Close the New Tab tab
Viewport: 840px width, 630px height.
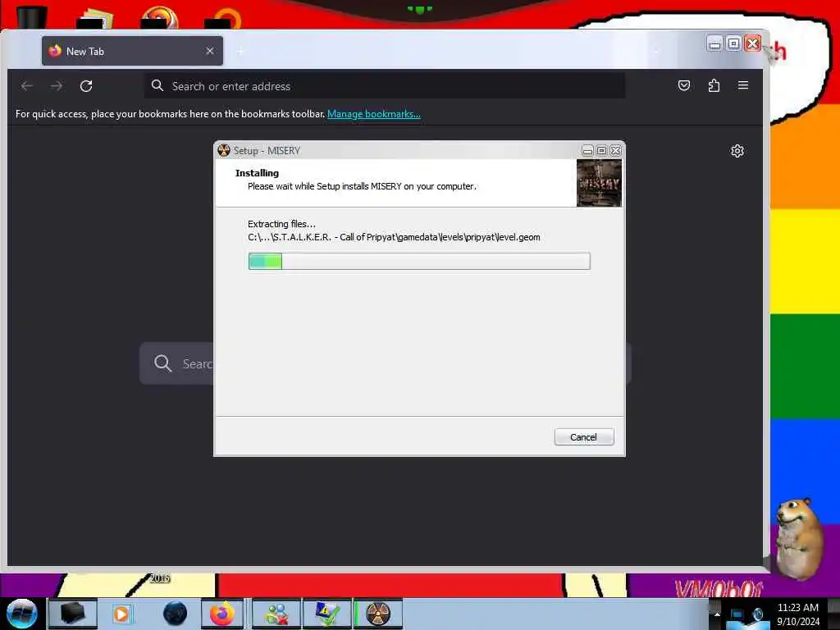pyautogui.click(x=210, y=51)
